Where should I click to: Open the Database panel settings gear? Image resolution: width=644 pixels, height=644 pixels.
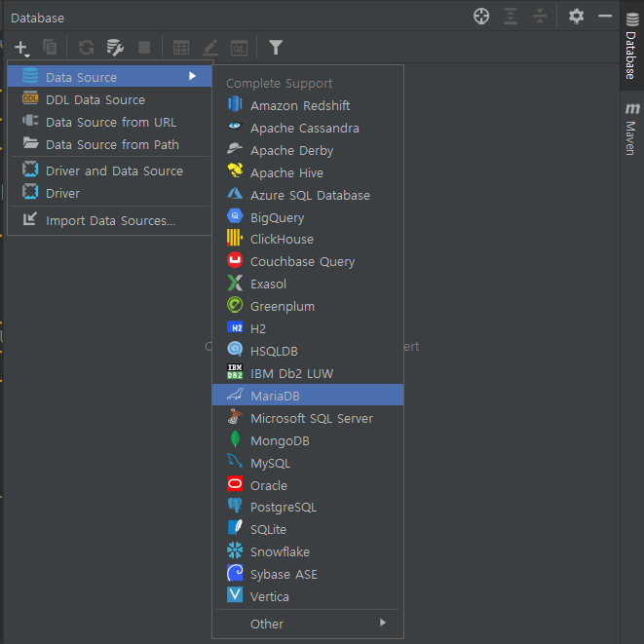576,17
